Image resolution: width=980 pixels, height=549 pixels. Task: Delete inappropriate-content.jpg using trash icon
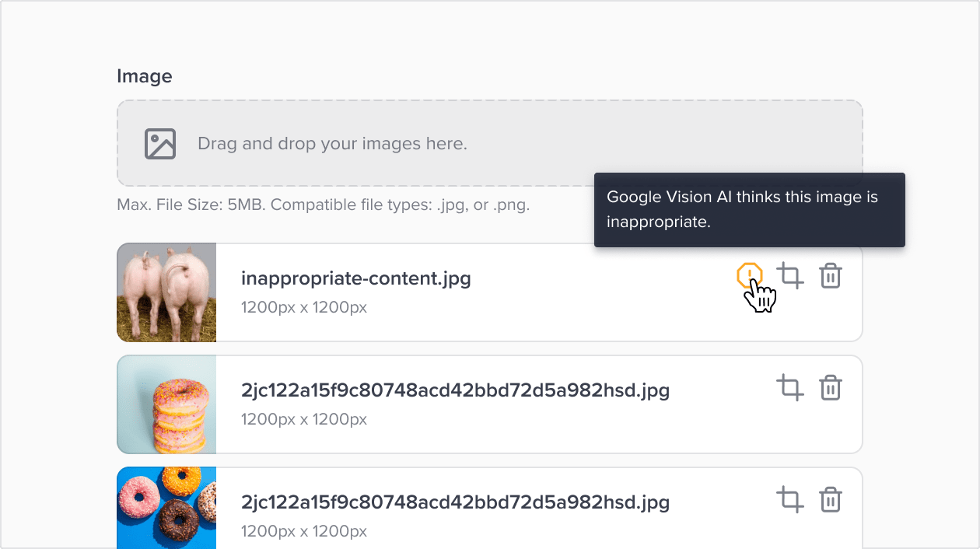[x=830, y=275]
